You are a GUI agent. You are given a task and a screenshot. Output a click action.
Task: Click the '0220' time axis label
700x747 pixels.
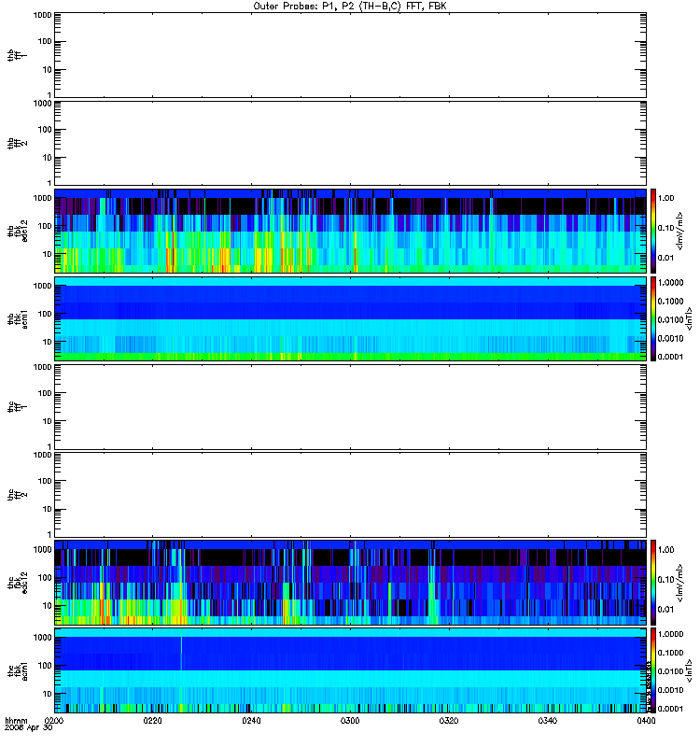pyautogui.click(x=152, y=721)
